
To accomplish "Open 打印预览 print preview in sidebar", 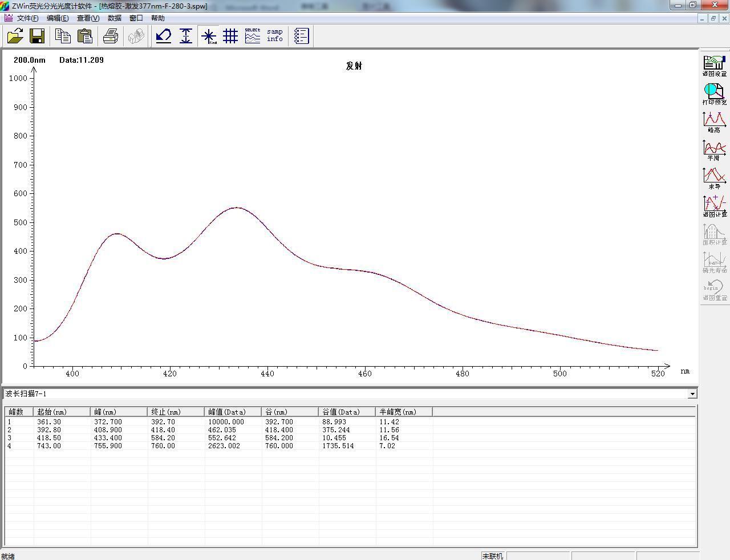I will [714, 94].
